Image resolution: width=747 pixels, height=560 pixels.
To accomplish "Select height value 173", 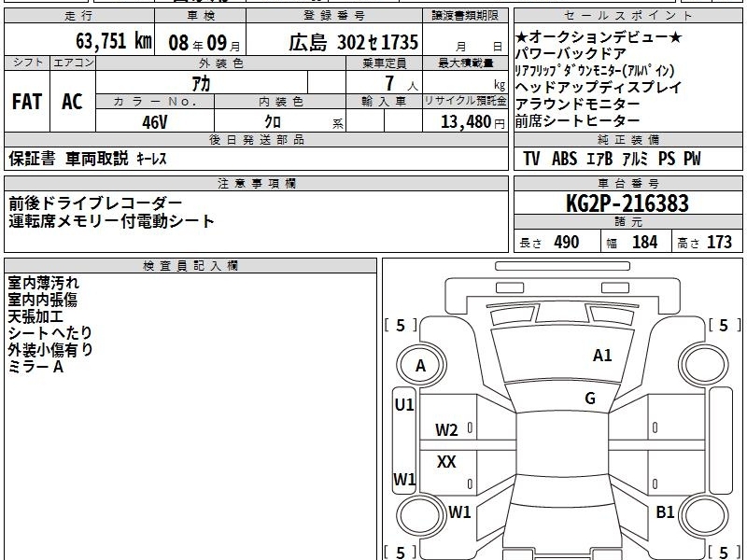I will click(x=719, y=242).
